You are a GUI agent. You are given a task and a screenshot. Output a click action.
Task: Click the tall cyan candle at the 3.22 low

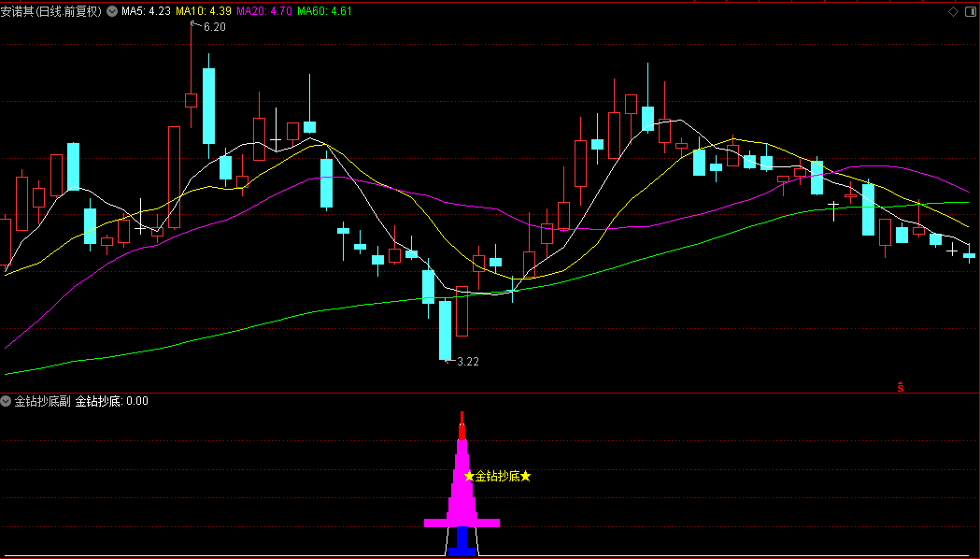point(445,330)
